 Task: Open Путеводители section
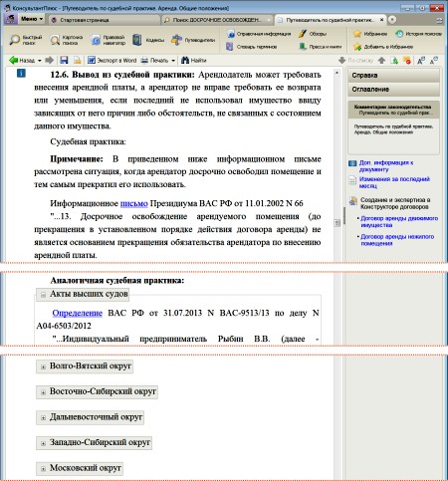coord(193,40)
